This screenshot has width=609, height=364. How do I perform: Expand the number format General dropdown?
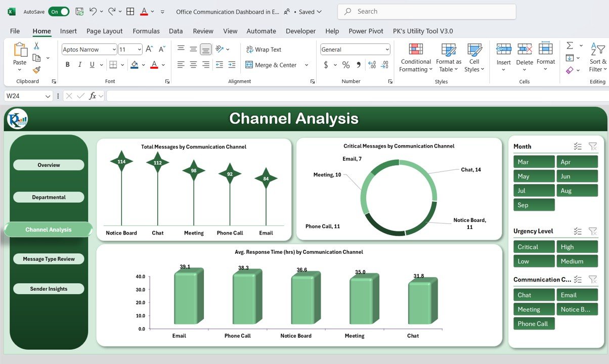(387, 50)
